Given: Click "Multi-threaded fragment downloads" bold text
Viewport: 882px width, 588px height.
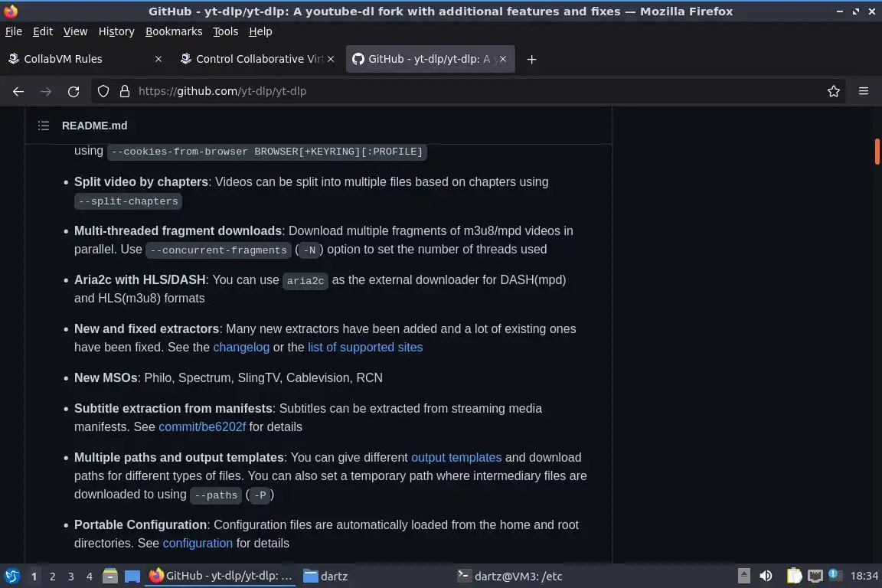Looking at the screenshot, I should 178,230.
